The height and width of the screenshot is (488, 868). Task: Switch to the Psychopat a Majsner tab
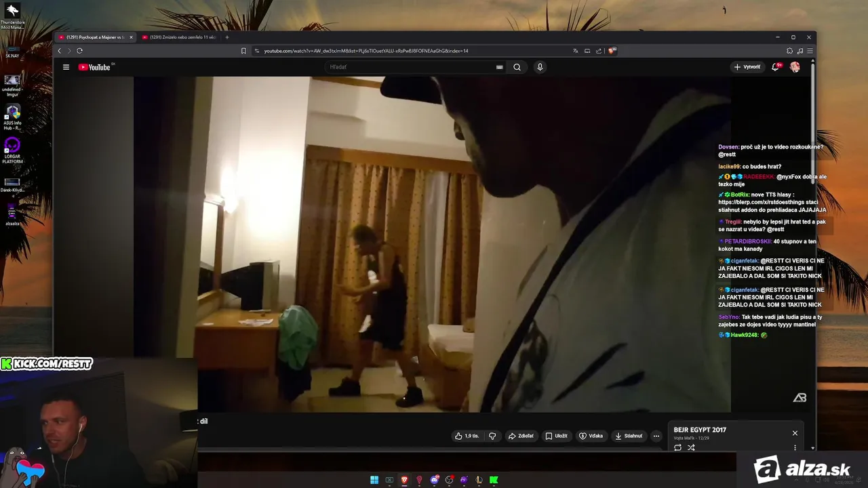tap(95, 37)
